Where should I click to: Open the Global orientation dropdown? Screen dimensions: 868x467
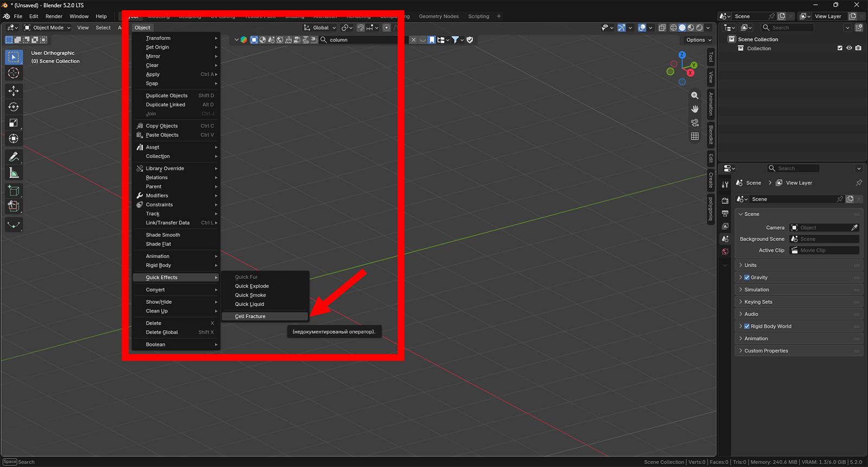tap(320, 28)
